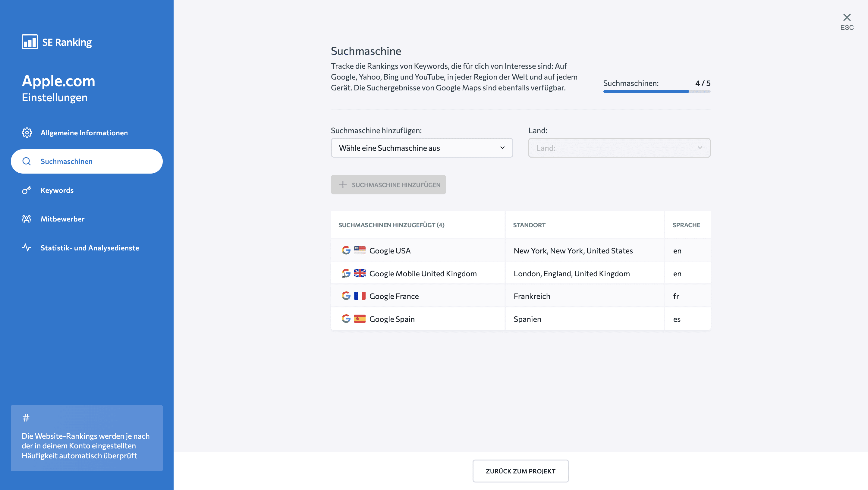
Task: Click the US flag icon in Google USA row
Action: 360,250
